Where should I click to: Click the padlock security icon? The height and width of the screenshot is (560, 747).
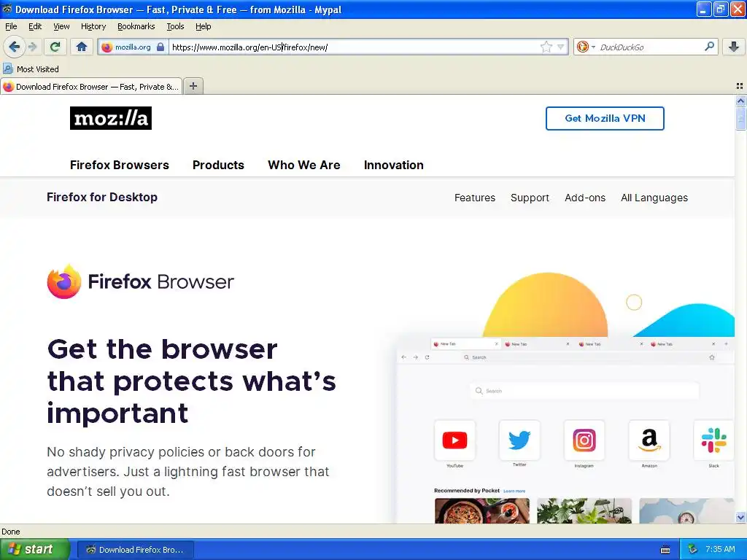pos(160,47)
